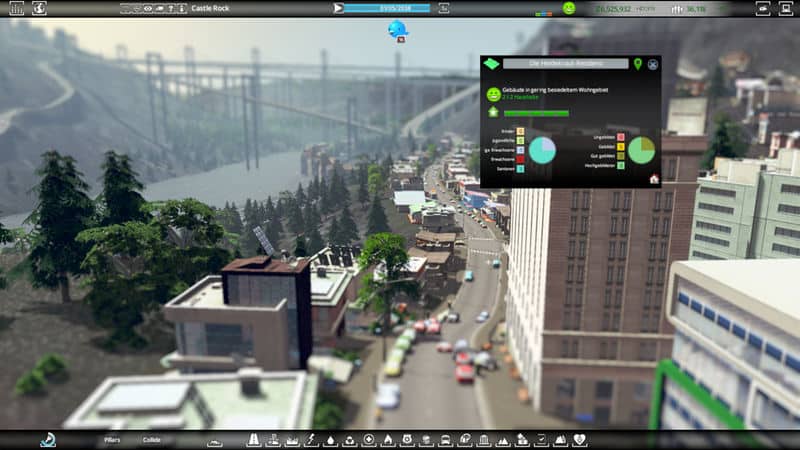Image resolution: width=800 pixels, height=450 pixels.
Task: Click the Pillars button in bottom bar
Action: click(113, 439)
